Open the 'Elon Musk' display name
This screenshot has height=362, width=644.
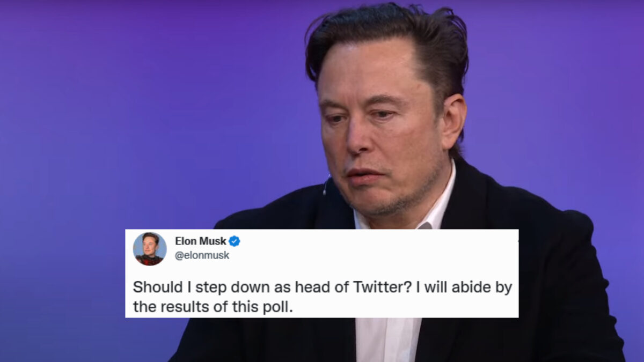201,241
